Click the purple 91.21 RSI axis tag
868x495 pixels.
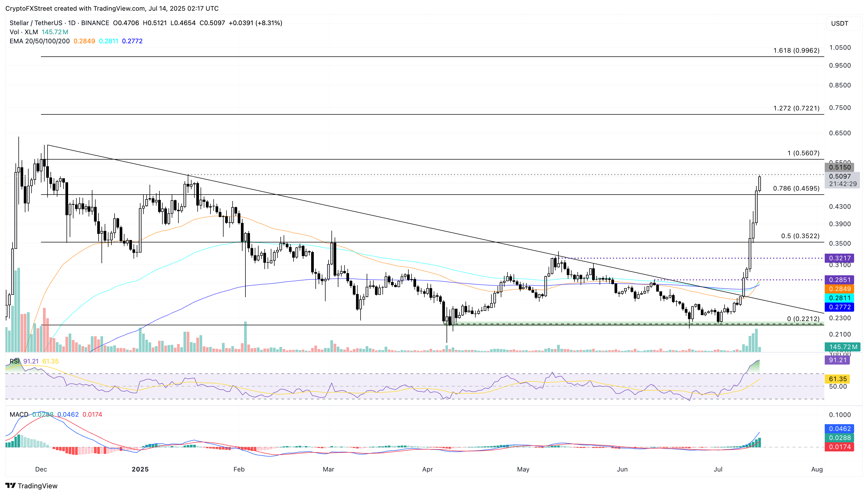838,360
